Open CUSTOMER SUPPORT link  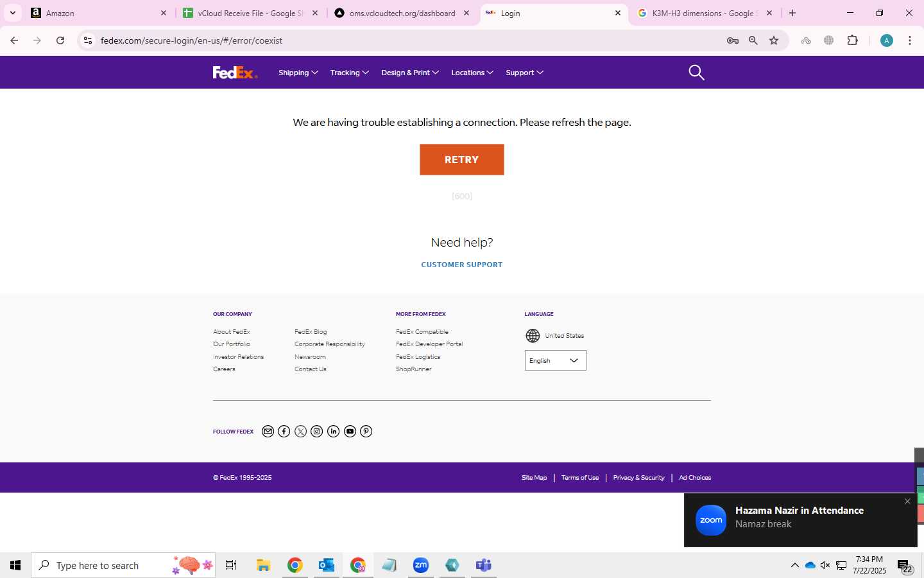click(x=462, y=265)
